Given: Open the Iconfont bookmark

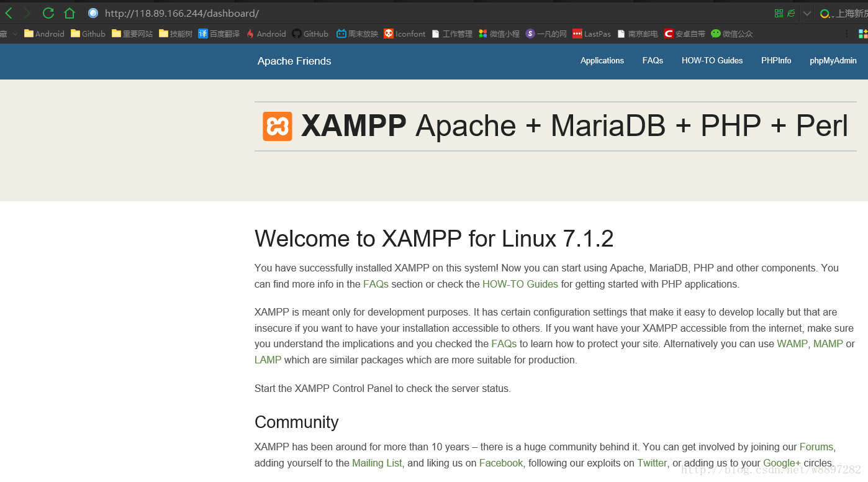Looking at the screenshot, I should click(405, 34).
